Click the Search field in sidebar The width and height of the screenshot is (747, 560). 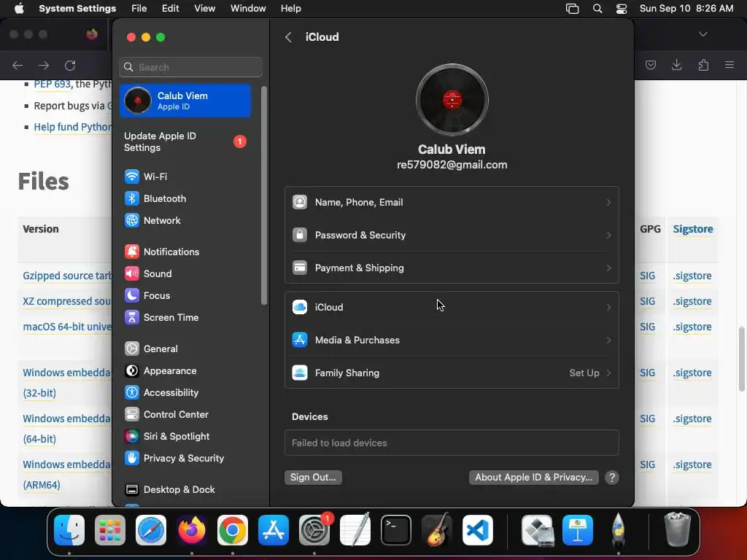tap(190, 67)
